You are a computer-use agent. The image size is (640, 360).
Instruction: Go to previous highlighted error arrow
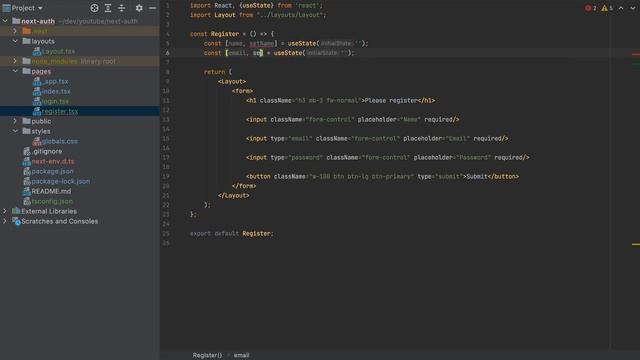click(x=621, y=8)
